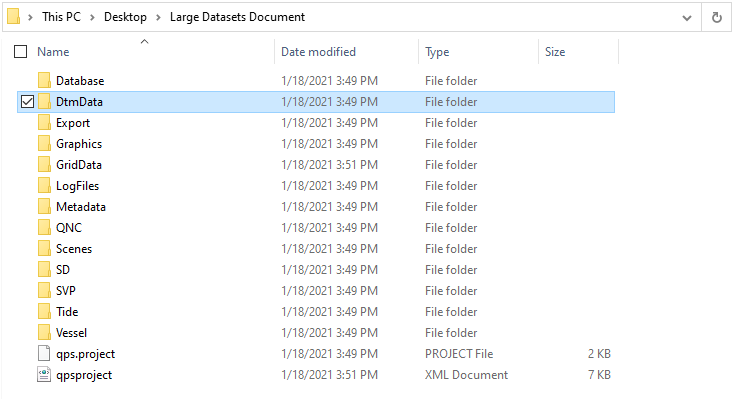Screen dimensions: 736x399
Task: Uncheck the DtmData folder checkbox
Action: click(28, 101)
